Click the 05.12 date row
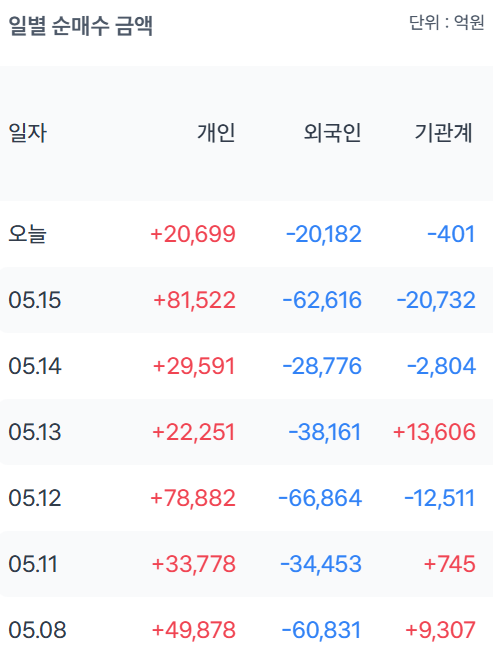The width and height of the screenshot is (493, 650). tap(246, 497)
